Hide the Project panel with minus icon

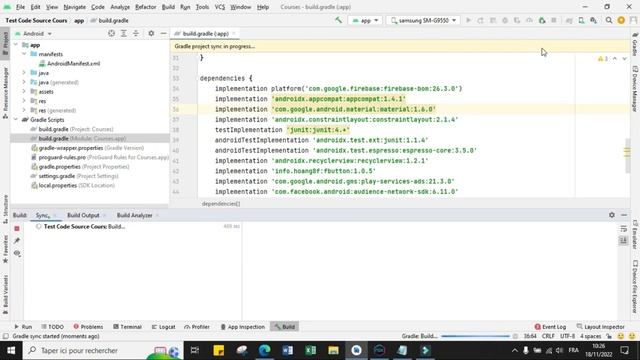click(x=163, y=33)
